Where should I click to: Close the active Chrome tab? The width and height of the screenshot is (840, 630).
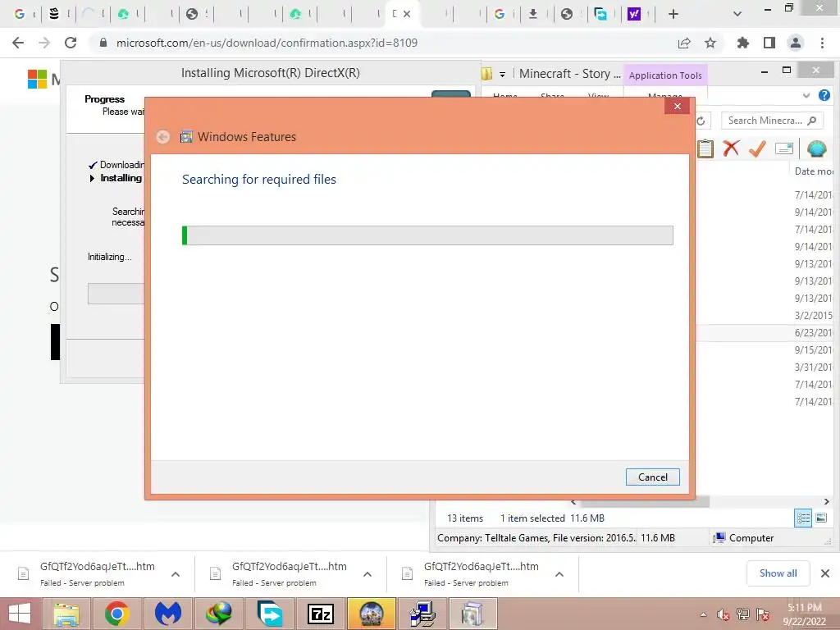tap(407, 14)
